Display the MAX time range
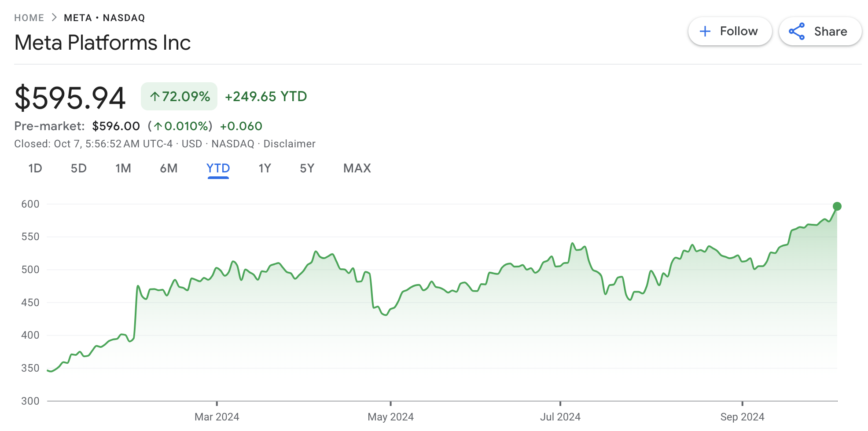 (357, 168)
